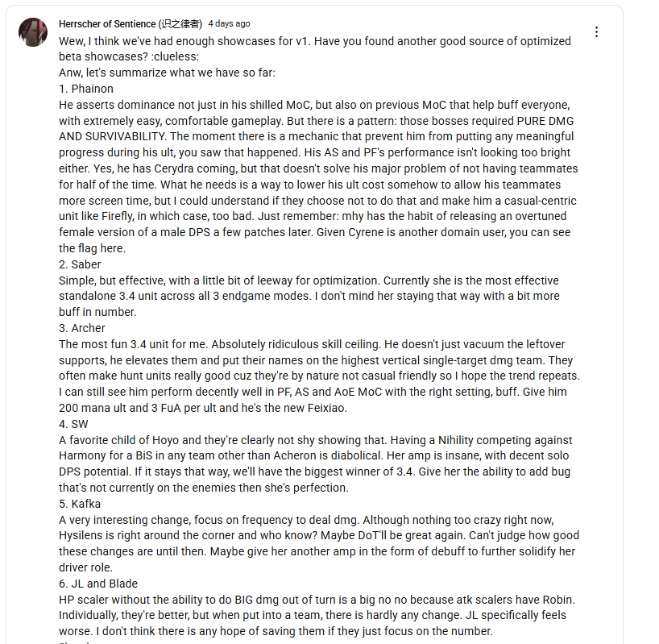Click the 'Anw, let's summarize' line
Screen dimensions: 659x644
coord(168,73)
